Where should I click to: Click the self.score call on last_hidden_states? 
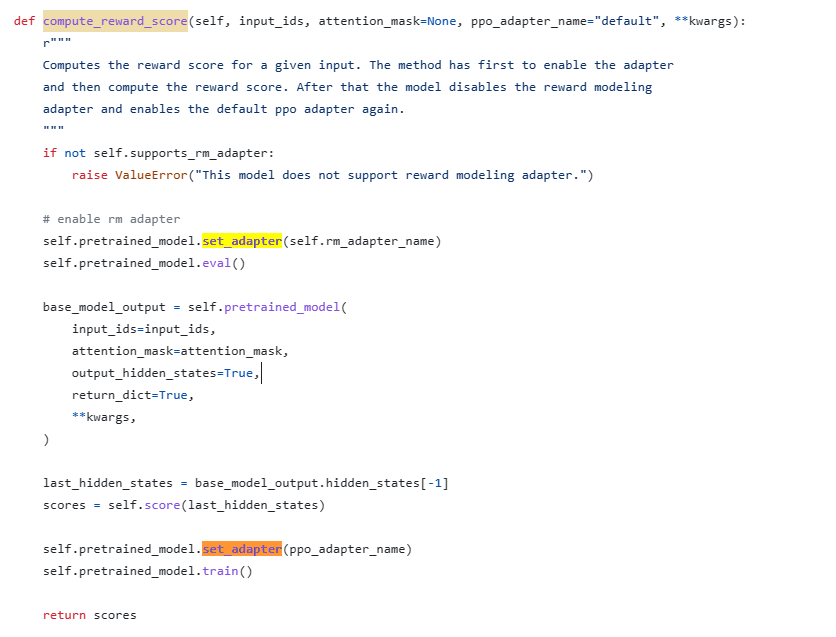point(161,504)
